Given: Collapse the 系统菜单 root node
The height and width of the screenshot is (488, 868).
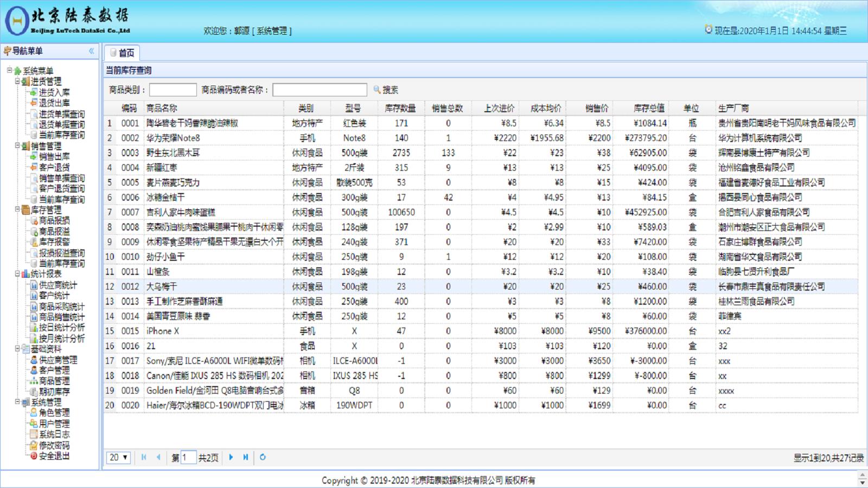Looking at the screenshot, I should (x=9, y=70).
